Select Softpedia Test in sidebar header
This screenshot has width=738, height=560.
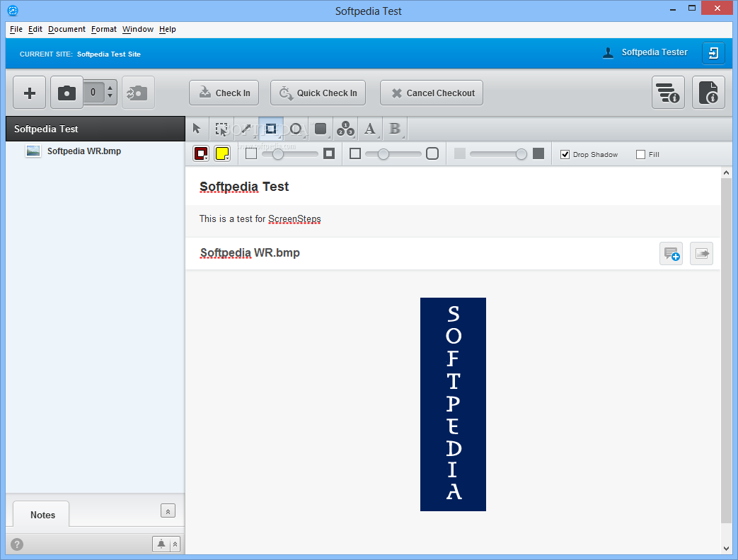pos(96,129)
